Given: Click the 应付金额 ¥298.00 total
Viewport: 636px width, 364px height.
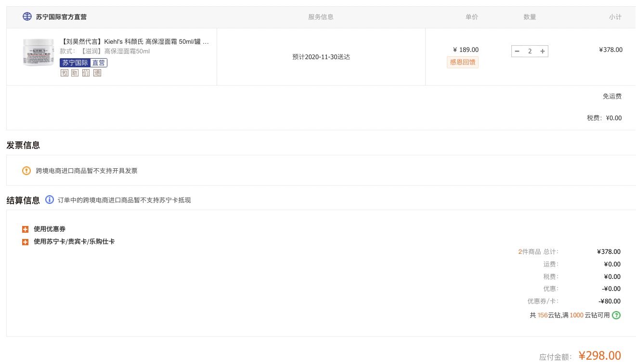Looking at the screenshot, I should tap(599, 356).
